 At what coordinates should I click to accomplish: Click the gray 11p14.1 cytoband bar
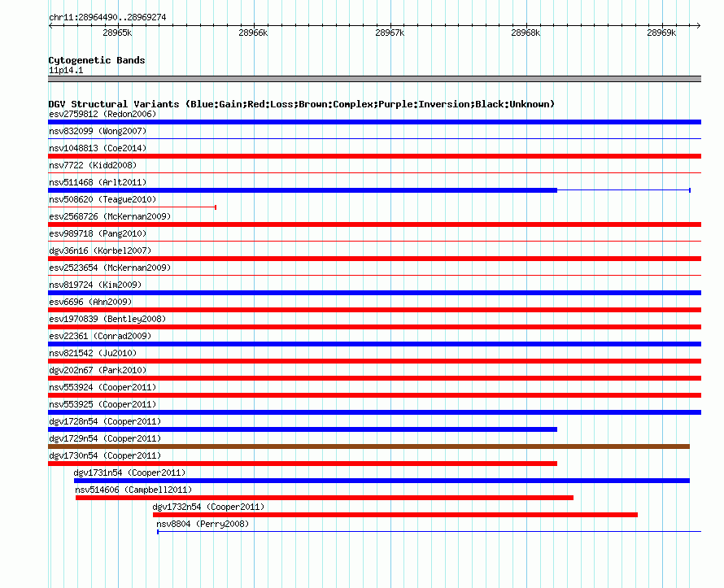tap(374, 79)
